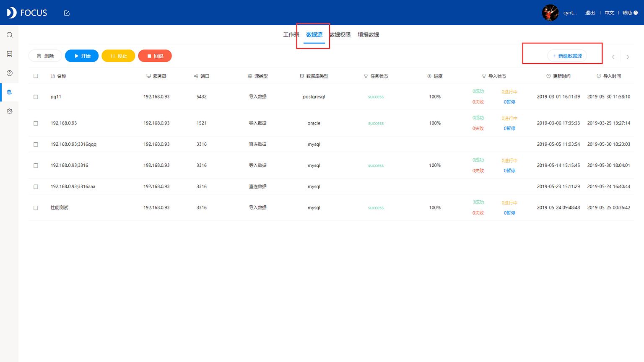
Task: Go to next page arrow
Action: 628,57
